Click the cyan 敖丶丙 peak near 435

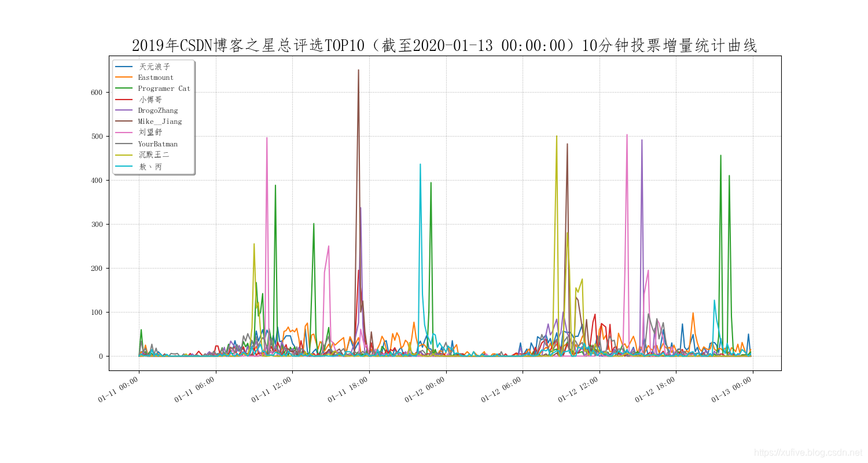(x=420, y=165)
